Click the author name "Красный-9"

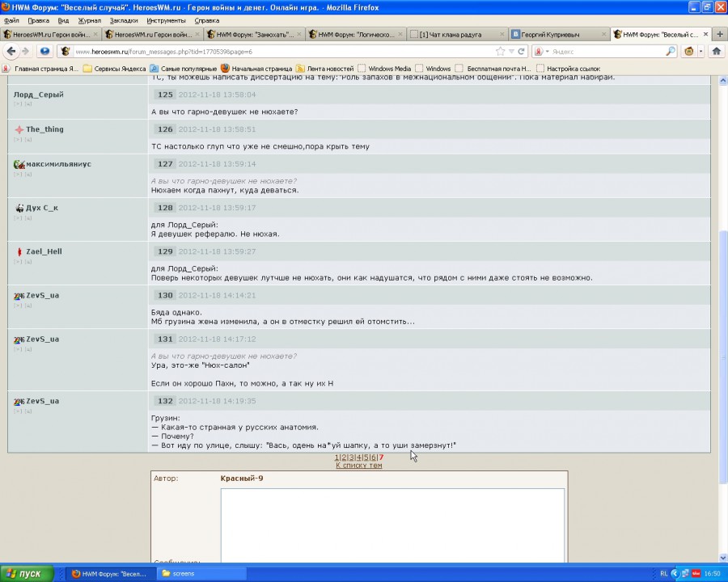(241, 479)
